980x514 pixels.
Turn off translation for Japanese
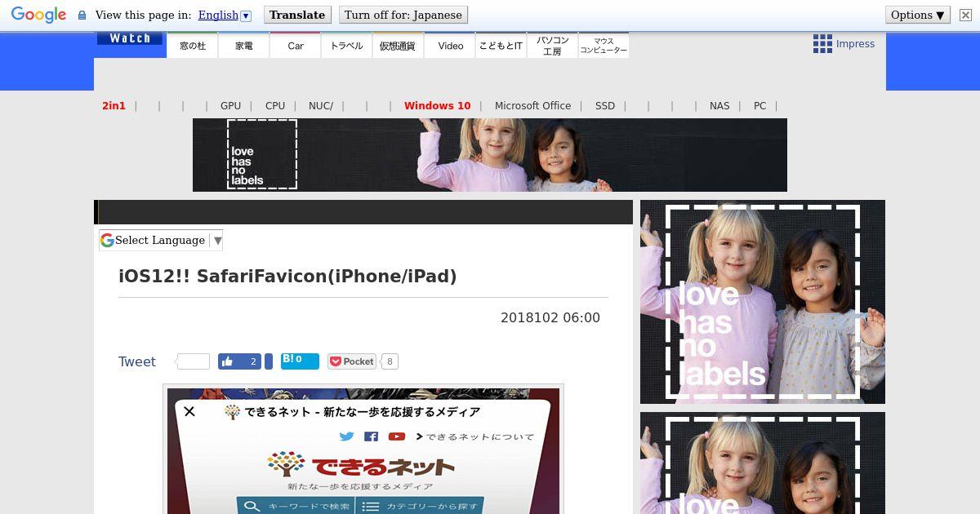(403, 15)
